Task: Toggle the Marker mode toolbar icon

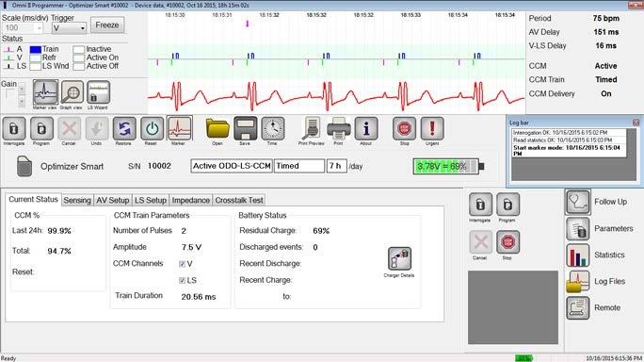Action: 179,129
